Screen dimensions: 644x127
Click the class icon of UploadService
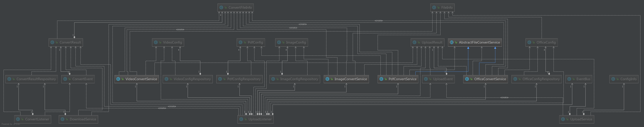point(563,119)
